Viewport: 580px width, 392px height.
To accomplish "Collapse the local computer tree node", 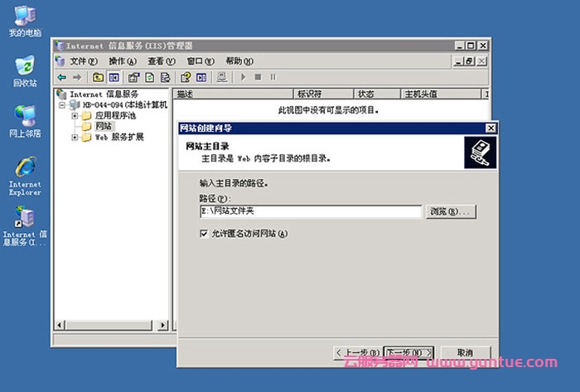I will tap(62, 105).
